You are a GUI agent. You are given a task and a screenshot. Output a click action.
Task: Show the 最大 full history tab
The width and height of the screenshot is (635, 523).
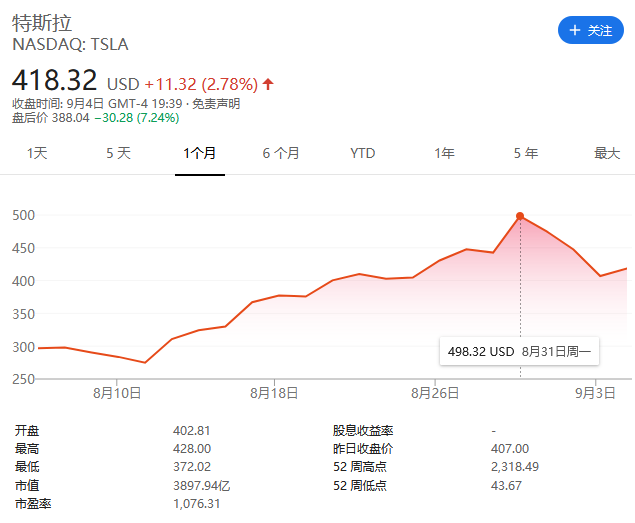coord(607,153)
